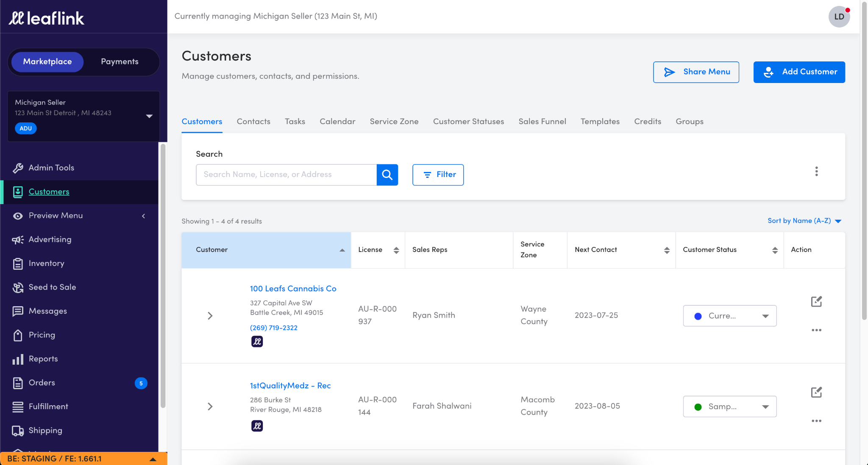Open the Credits tab
Viewport: 868px width, 465px height.
click(x=648, y=122)
